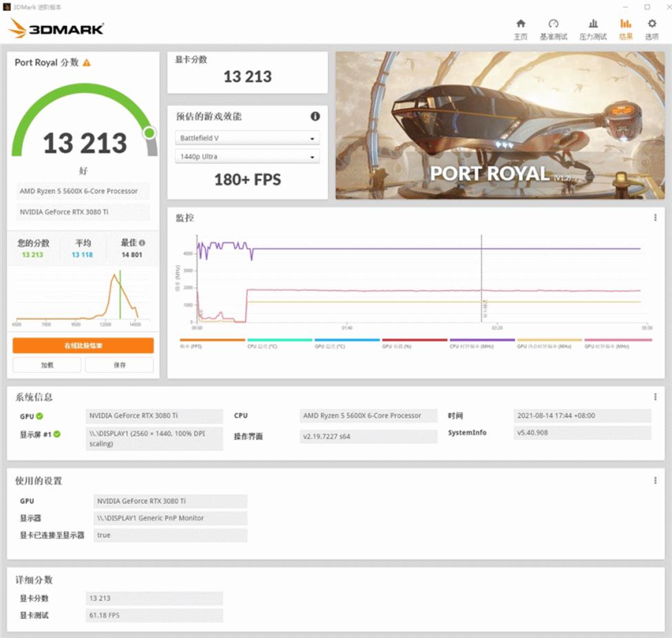This screenshot has width=672, height=638.
Task: Open 基准测试 benchmarks gauge icon
Action: 554,25
